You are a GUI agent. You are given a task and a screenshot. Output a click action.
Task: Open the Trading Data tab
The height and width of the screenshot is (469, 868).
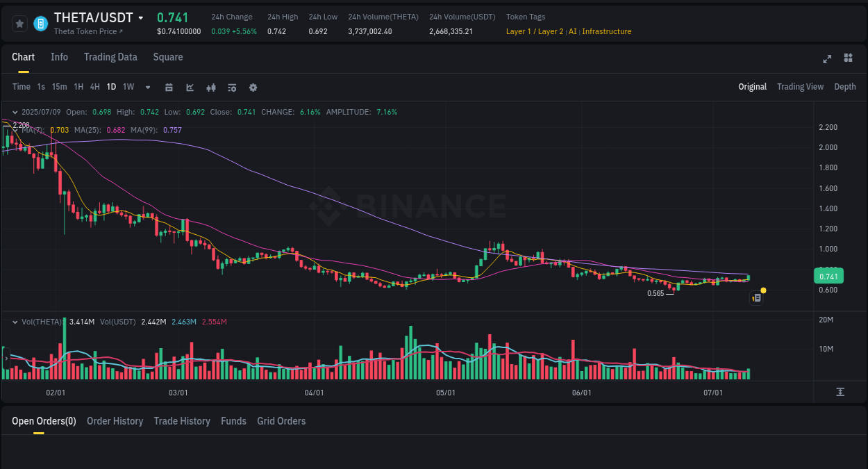click(x=110, y=57)
